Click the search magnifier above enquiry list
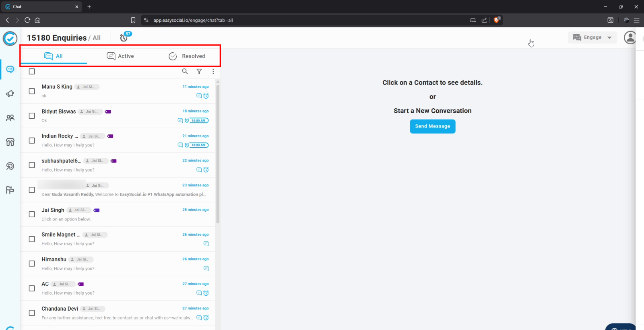The height and width of the screenshot is (330, 644). click(x=185, y=71)
